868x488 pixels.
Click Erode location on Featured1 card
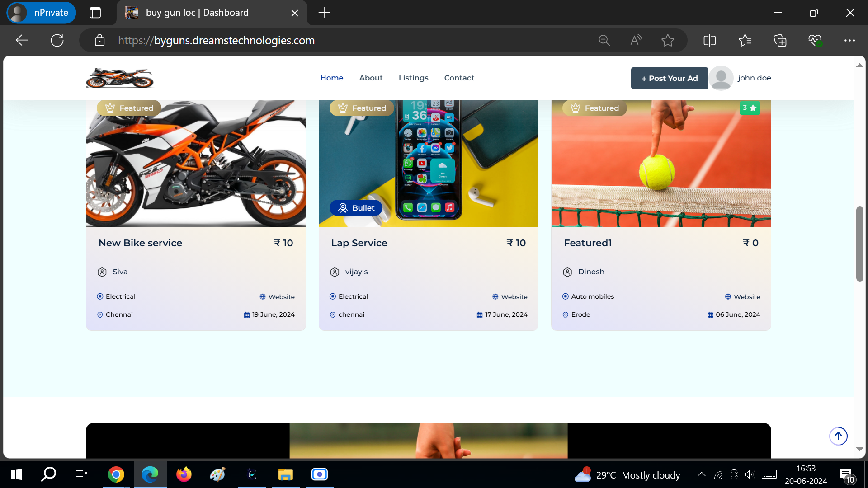point(580,314)
